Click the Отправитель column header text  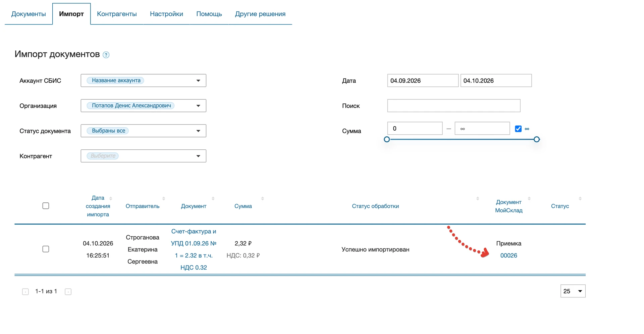143,206
